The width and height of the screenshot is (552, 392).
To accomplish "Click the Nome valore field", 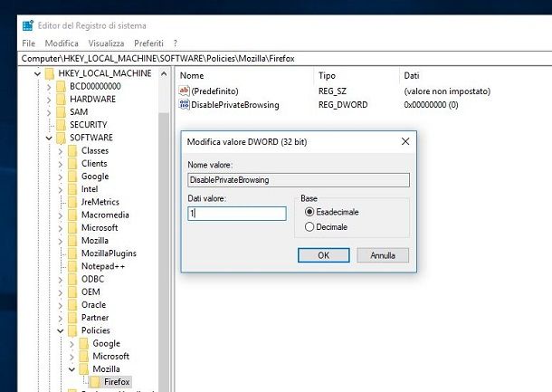I will point(299,180).
